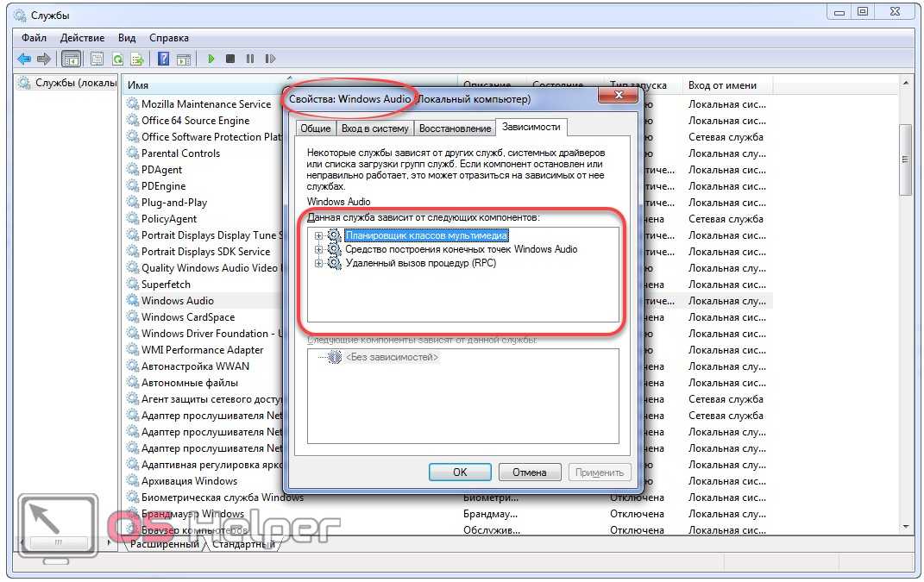Click the Export List toolbar icon
Viewport: 924px width, 582px height.
click(136, 59)
